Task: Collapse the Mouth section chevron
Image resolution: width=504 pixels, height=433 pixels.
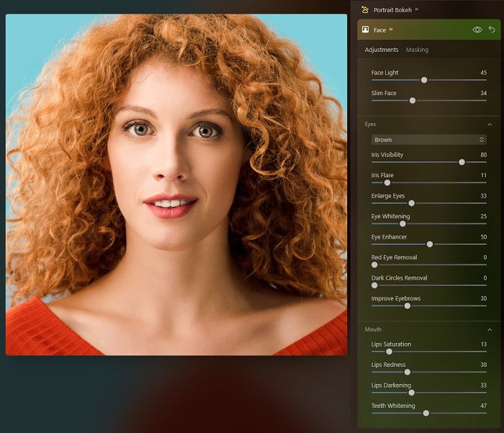Action: 490,330
